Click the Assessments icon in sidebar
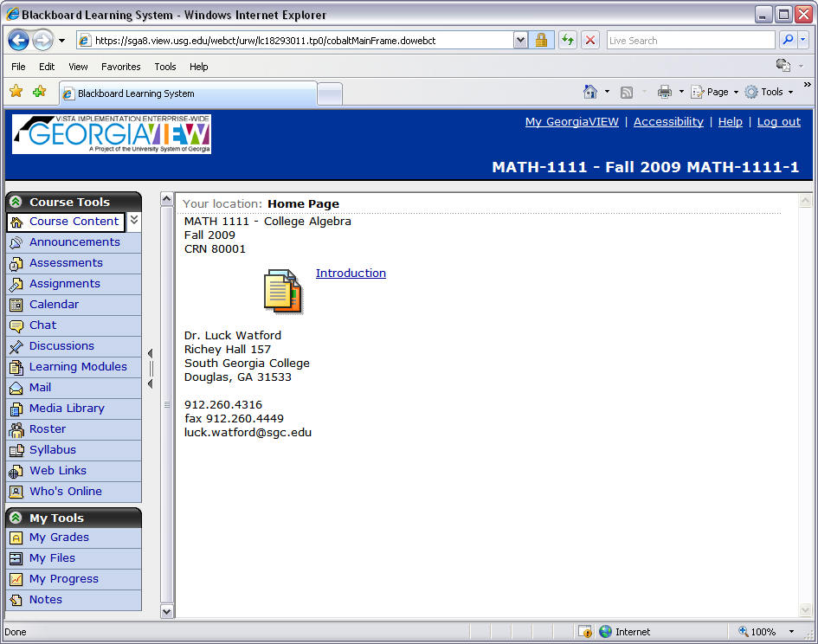The height and width of the screenshot is (644, 818). pyautogui.click(x=16, y=263)
